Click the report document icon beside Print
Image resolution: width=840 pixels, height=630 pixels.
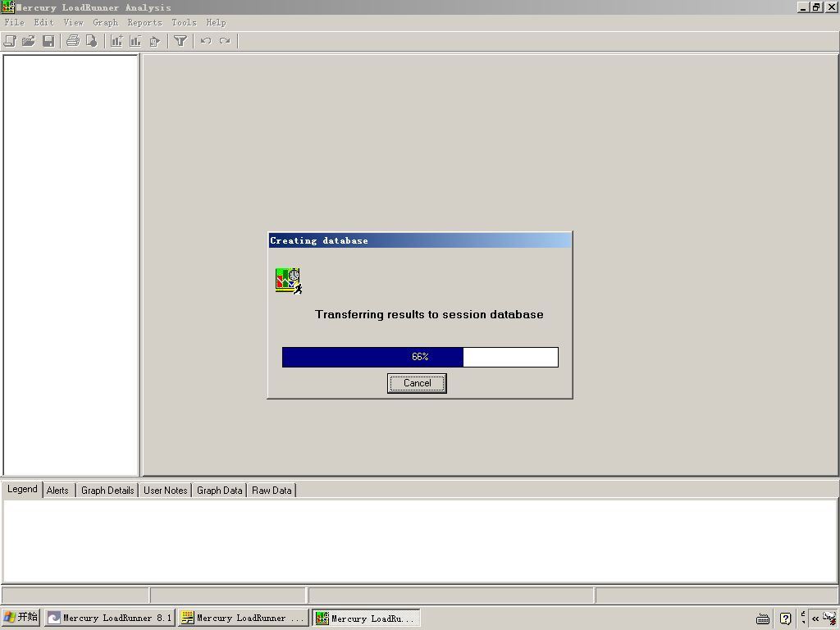pos(92,41)
